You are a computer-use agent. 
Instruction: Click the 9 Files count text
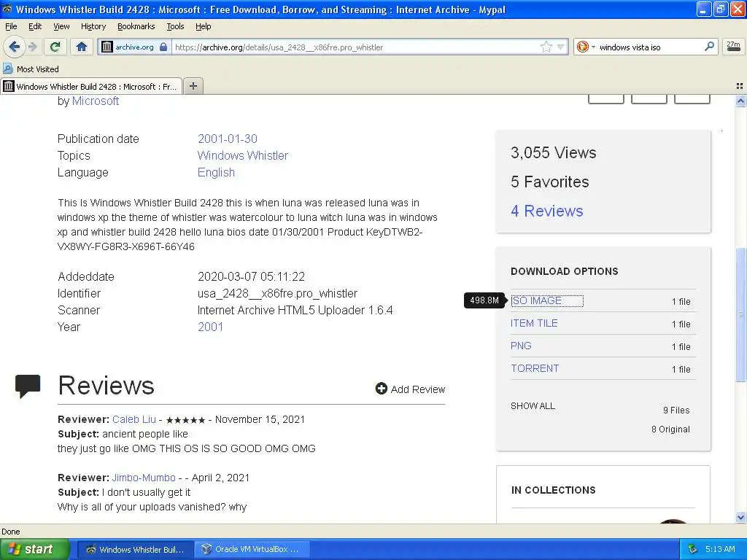[x=676, y=410]
